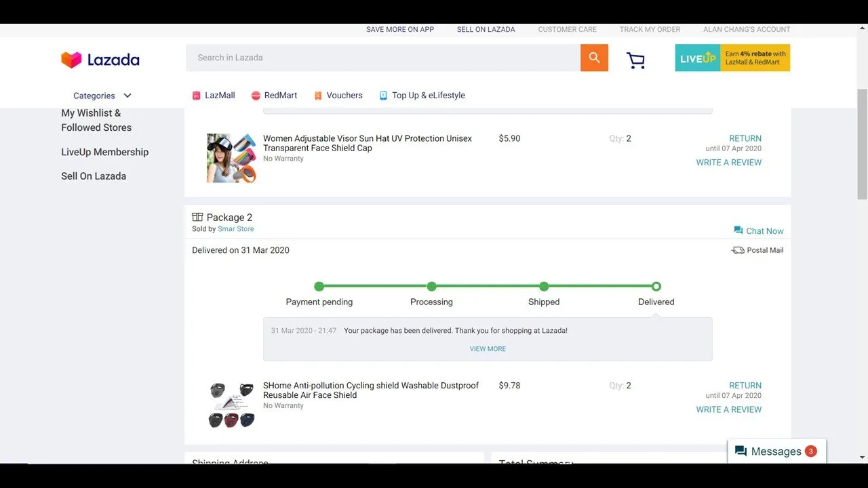Click the LazMall icon

[196, 96]
